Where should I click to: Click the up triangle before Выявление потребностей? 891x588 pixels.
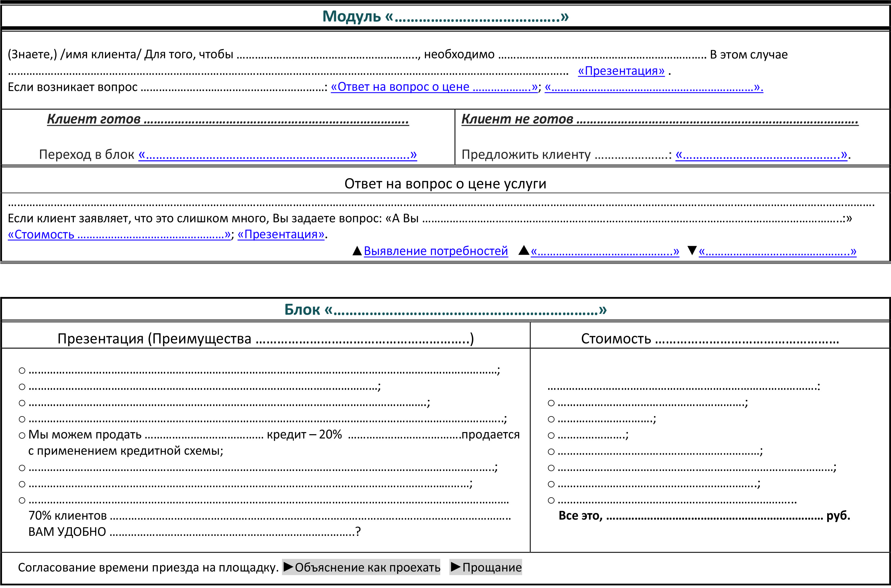[357, 251]
